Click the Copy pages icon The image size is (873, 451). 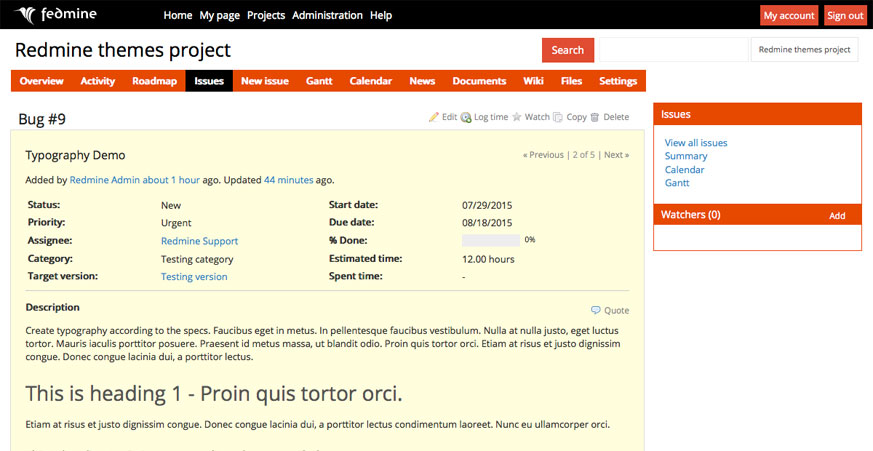coord(558,117)
